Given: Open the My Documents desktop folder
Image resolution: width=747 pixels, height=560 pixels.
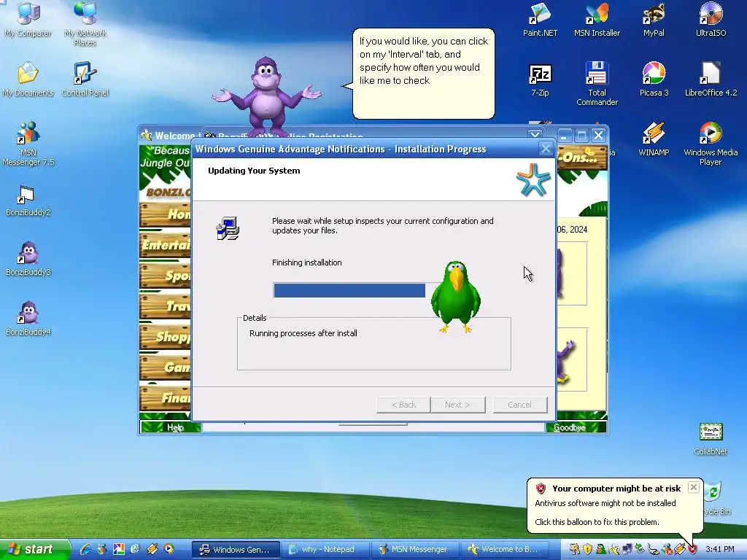Looking at the screenshot, I should click(x=28, y=79).
